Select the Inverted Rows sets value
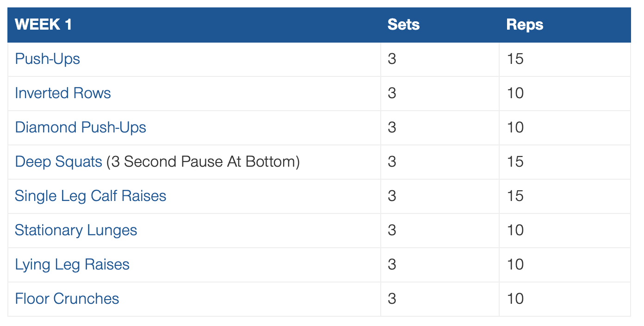644x326 pixels. (392, 93)
